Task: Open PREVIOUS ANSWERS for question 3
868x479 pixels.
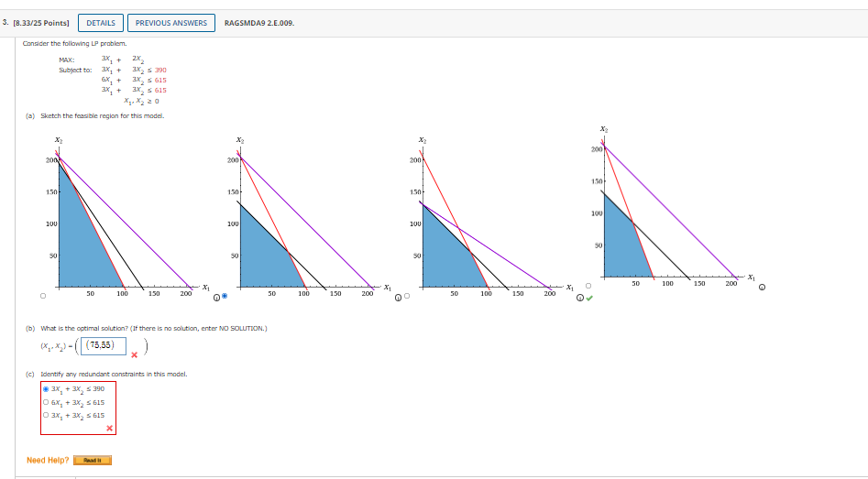Action: point(171,23)
